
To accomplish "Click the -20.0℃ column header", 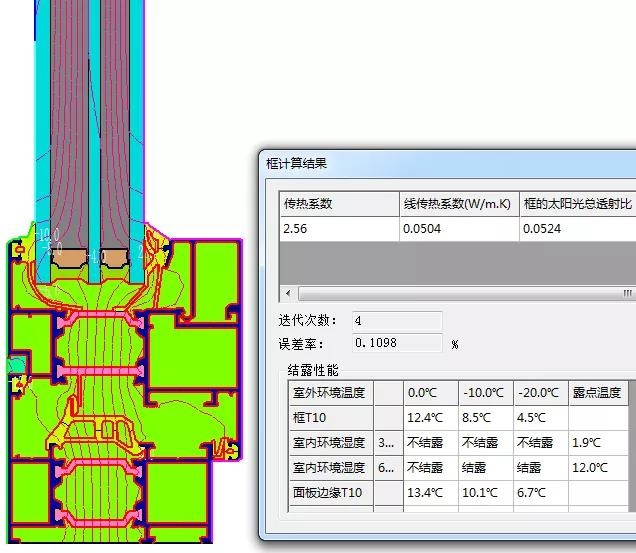I will [541, 393].
